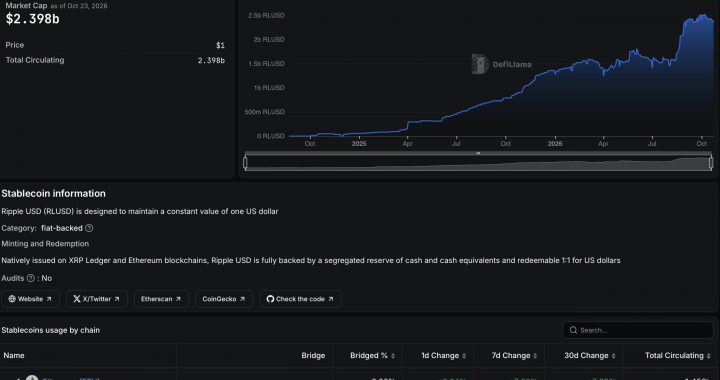This screenshot has width=720, height=380.
Task: Grab the right chart range slider handle
Action: click(x=711, y=162)
